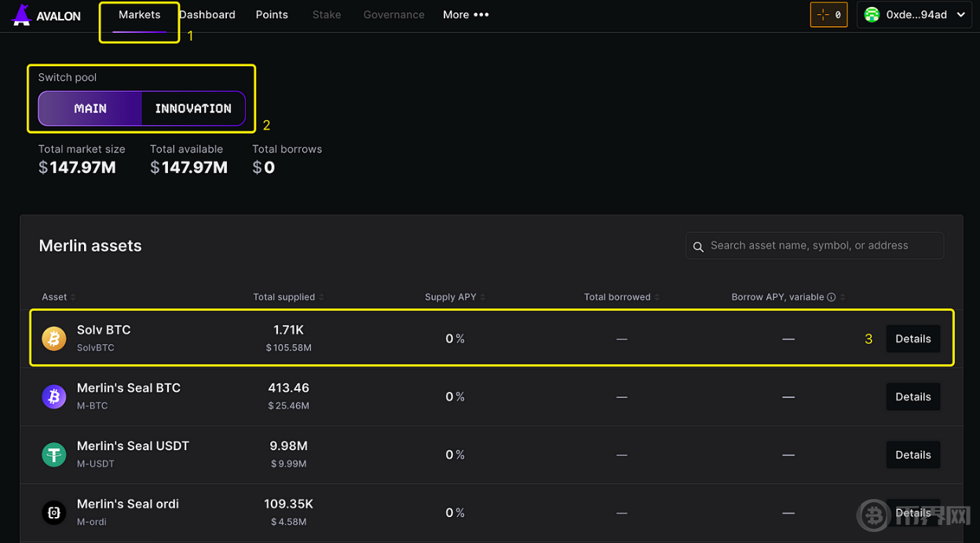This screenshot has height=543, width=980.
Task: Click the Merlin's Seal ordi icon
Action: (x=54, y=513)
